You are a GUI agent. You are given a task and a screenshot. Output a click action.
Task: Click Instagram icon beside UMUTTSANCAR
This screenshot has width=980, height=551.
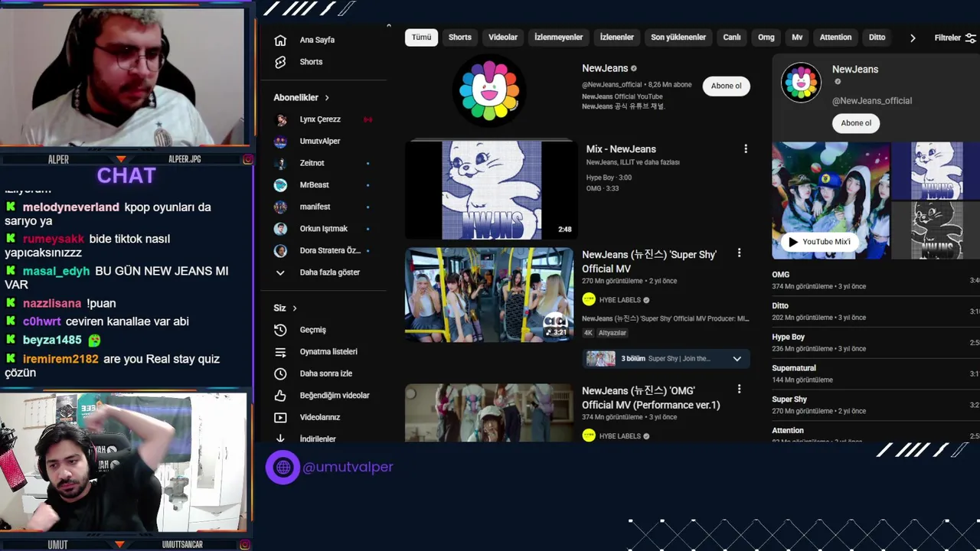tap(245, 545)
